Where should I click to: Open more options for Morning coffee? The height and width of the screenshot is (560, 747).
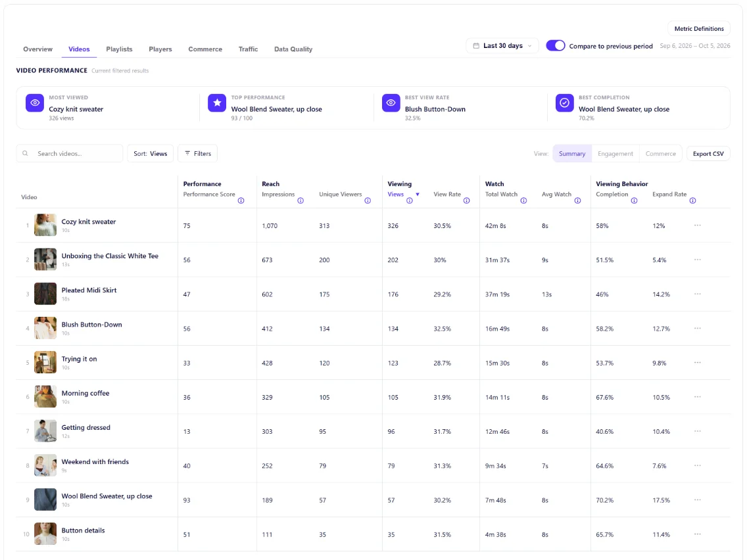point(698,397)
